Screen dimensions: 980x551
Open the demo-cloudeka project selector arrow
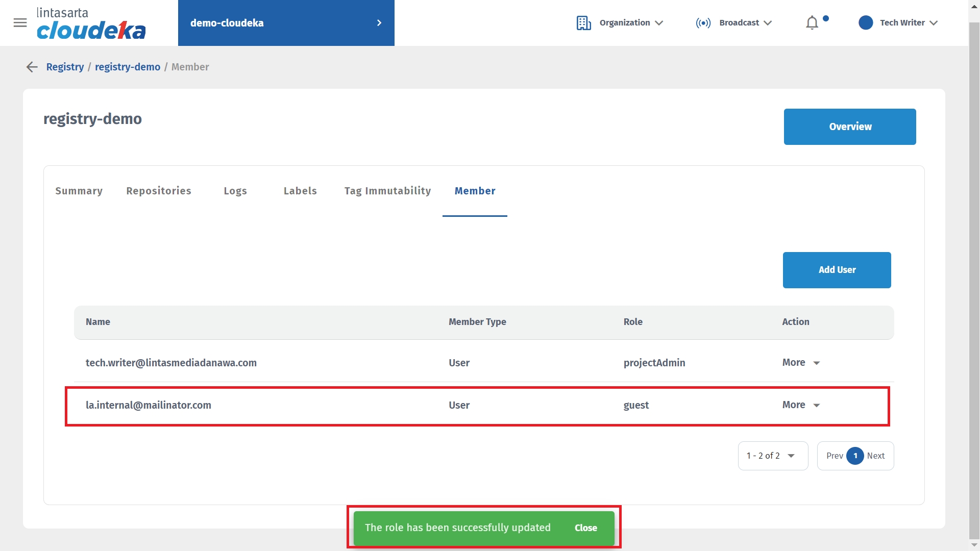(x=379, y=23)
